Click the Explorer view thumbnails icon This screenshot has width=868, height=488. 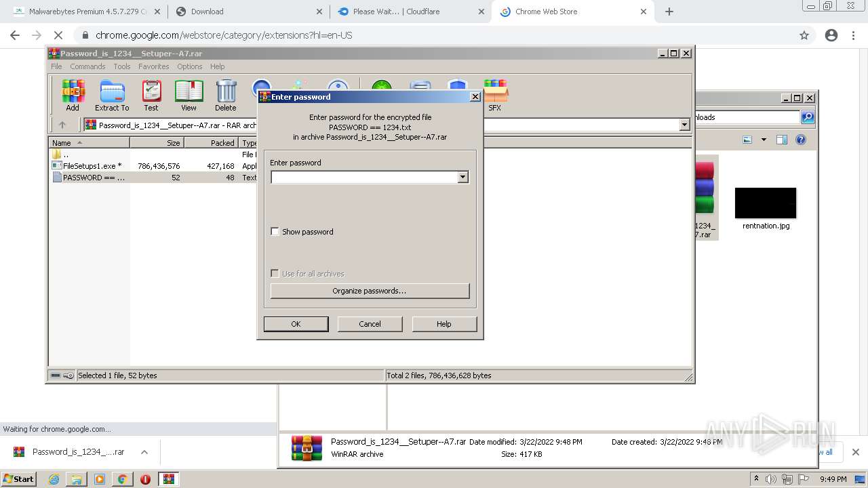click(747, 140)
